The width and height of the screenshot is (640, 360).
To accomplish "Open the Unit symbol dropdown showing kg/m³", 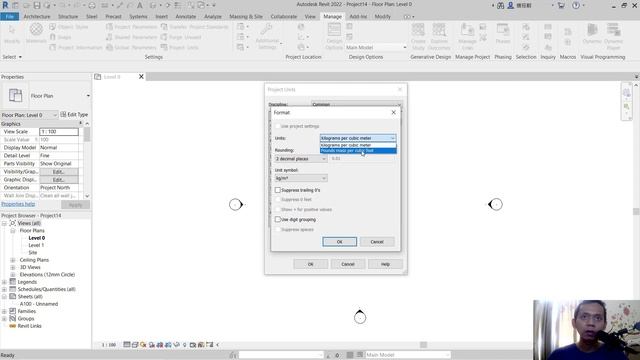I will pos(301,178).
